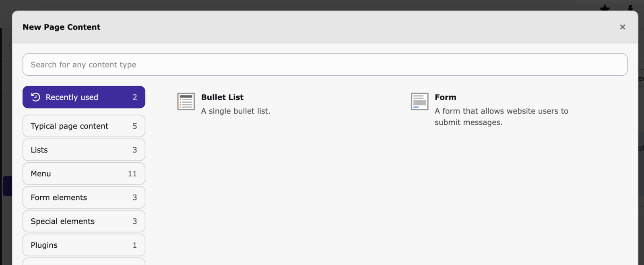The height and width of the screenshot is (265, 644).
Task: Open the Typical page content category
Action: point(84,126)
